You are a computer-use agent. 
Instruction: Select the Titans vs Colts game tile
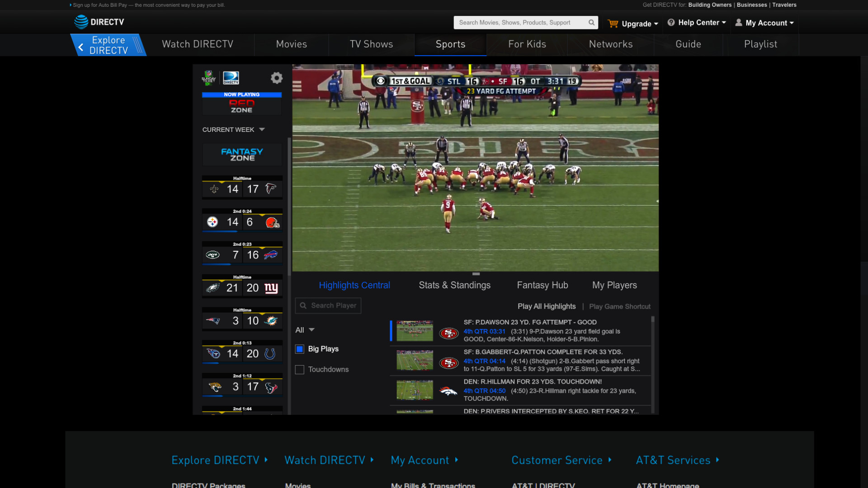(x=242, y=352)
